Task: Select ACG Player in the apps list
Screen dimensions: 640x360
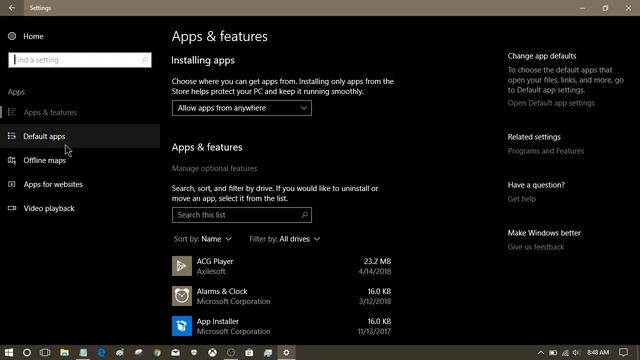Action: [x=281, y=266]
